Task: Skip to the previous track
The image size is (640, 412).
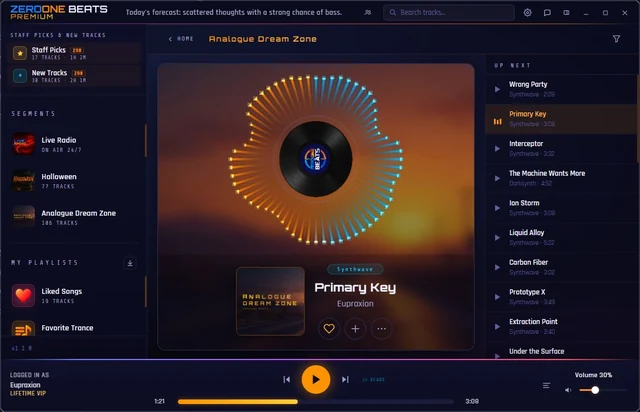Action: coord(287,379)
